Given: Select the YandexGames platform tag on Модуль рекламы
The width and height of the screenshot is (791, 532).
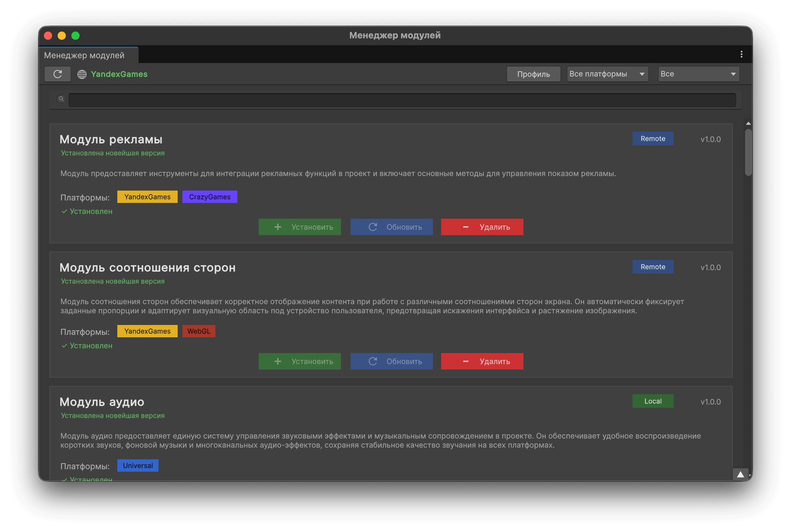Looking at the screenshot, I should click(147, 196).
